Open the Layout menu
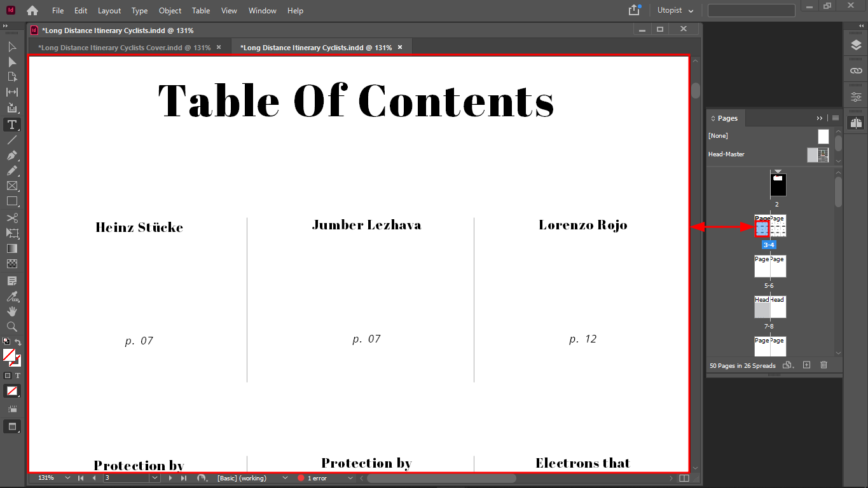 pos(109,10)
